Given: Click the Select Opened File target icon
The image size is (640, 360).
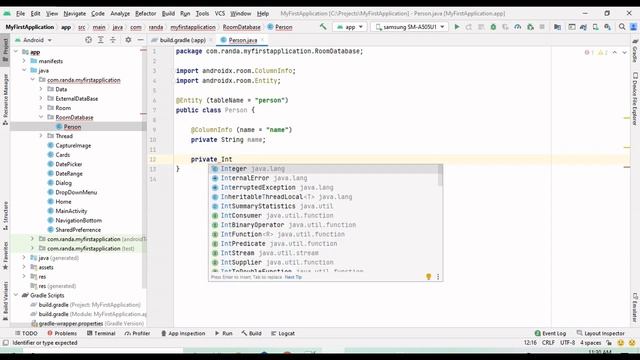Looking at the screenshot, I should (x=88, y=40).
